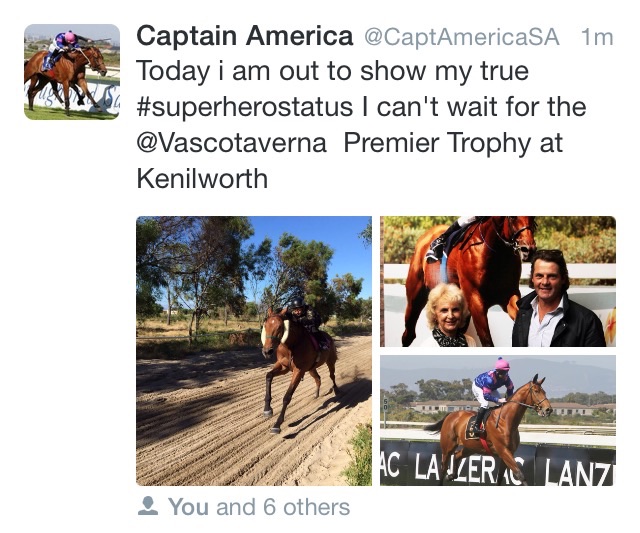Viewport: 640px width, 533px height.
Task: Open the jockey on racehorse photo
Action: coord(498,420)
